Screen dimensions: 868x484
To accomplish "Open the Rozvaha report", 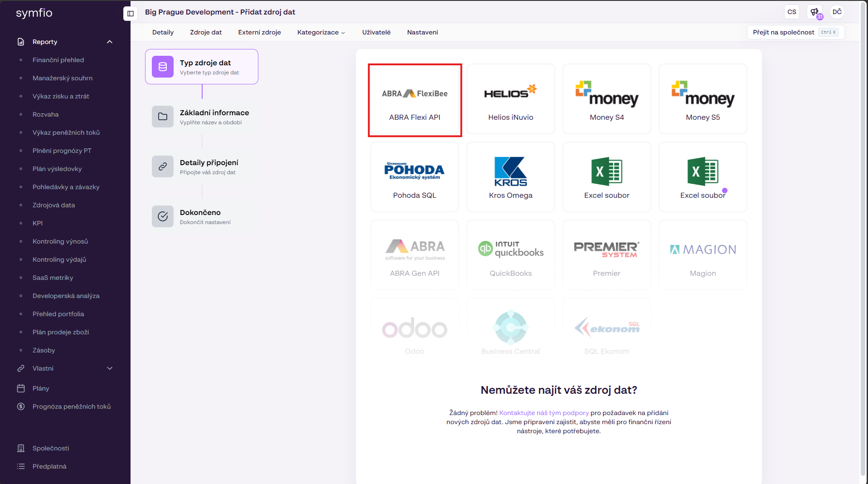I will (45, 114).
